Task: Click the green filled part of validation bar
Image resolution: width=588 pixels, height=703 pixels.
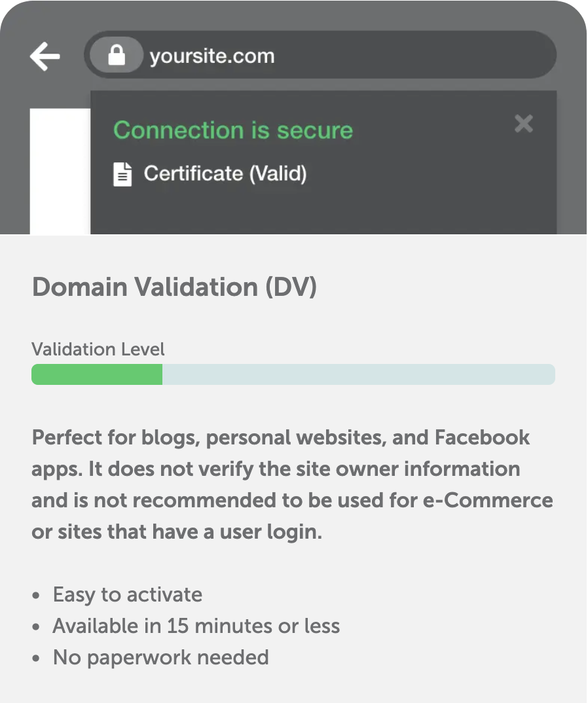Action: pos(97,374)
